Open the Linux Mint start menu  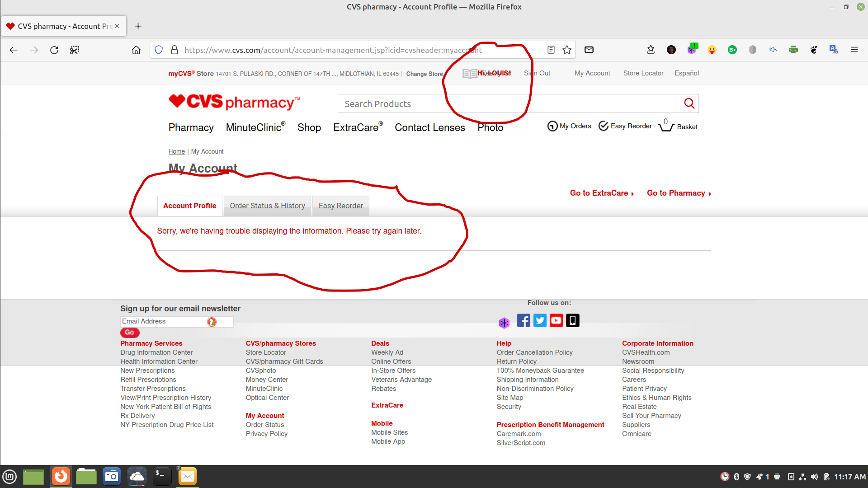10,476
